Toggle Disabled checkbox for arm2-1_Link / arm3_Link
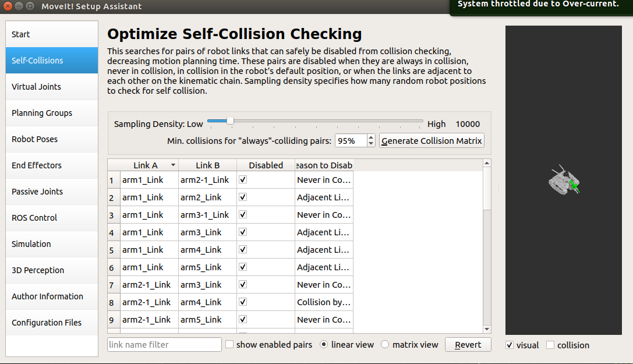 pos(243,285)
